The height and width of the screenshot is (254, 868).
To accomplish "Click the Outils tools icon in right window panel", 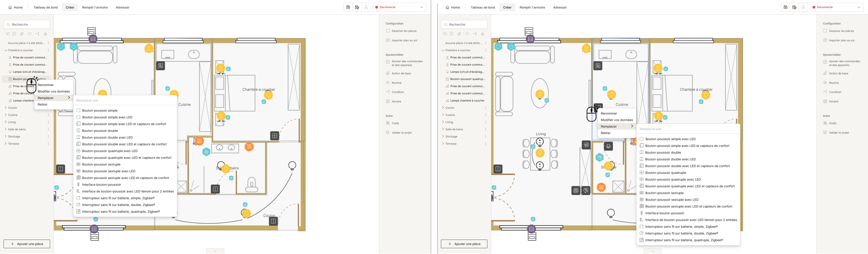I will point(825,123).
